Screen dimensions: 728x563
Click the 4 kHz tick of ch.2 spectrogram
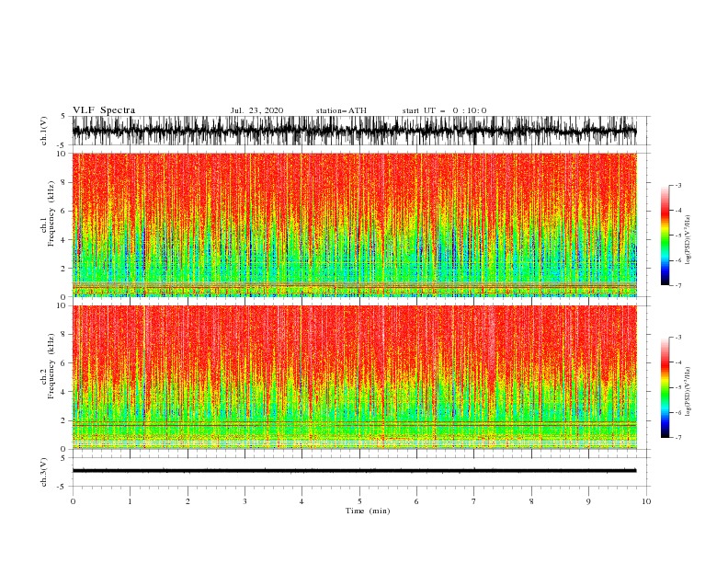pos(64,392)
